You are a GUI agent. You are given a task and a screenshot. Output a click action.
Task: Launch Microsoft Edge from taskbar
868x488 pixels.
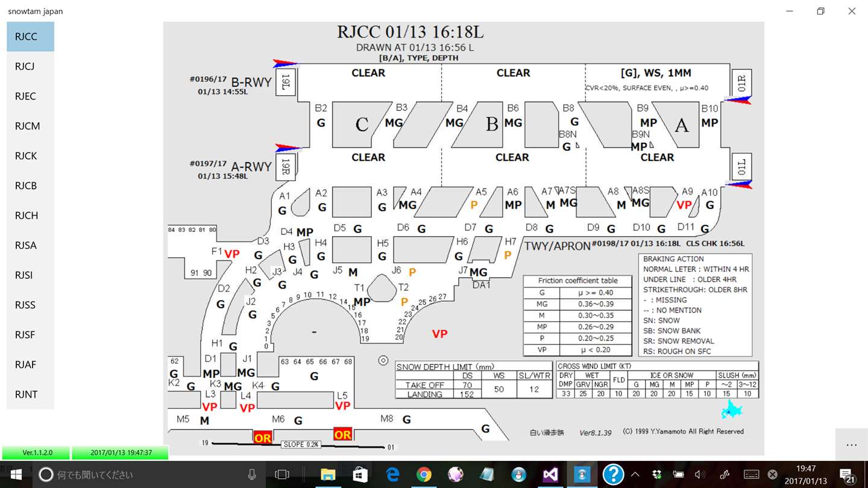(392, 475)
